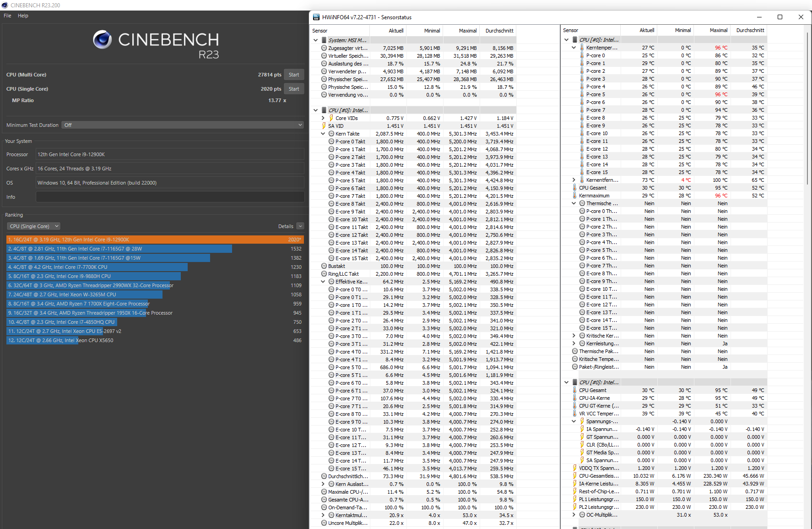Click the lightning icon next to Core VIDs
The height and width of the screenshot is (529, 812).
331,118
